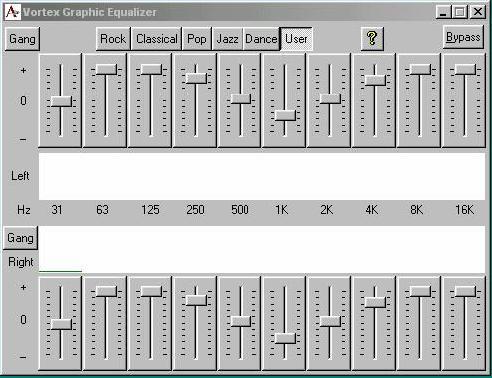492x378 pixels.
Task: Select the Rock preset
Action: pos(113,39)
